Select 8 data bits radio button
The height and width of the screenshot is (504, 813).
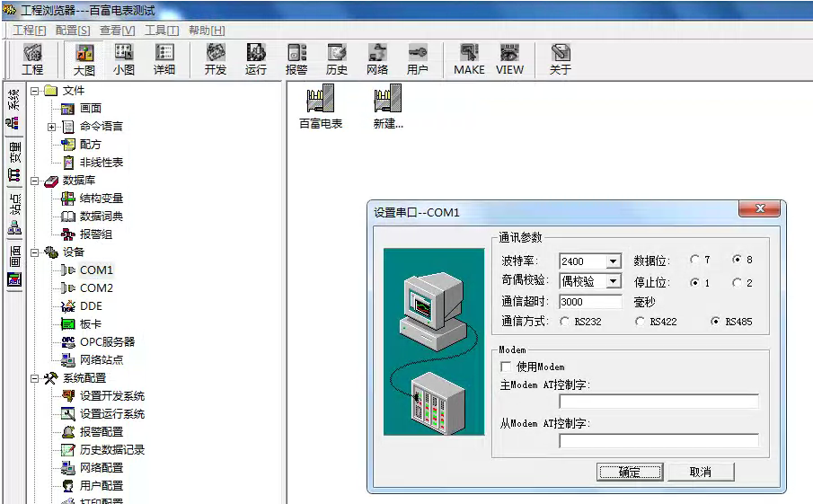(x=737, y=260)
